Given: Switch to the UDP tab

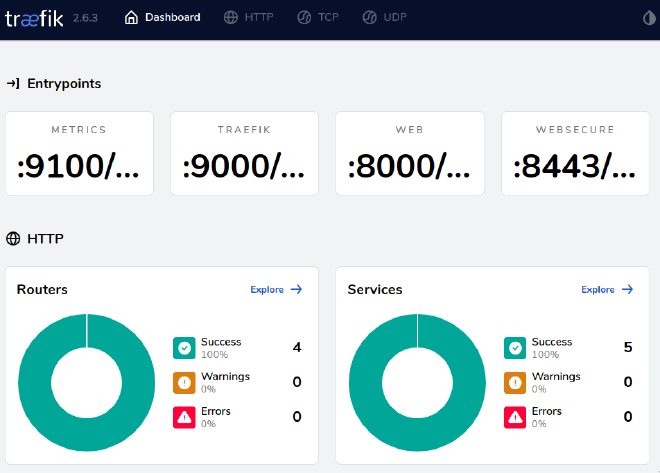Looking at the screenshot, I should pos(384,17).
